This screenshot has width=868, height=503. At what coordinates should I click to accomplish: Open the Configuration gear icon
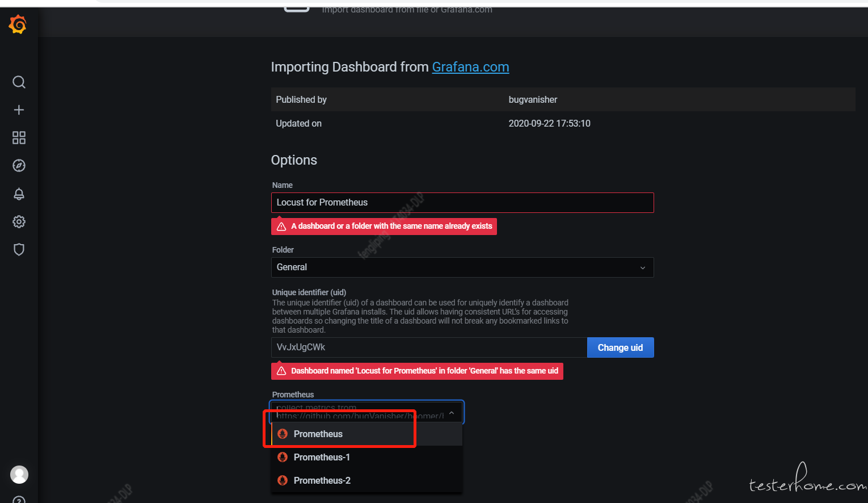tap(19, 222)
